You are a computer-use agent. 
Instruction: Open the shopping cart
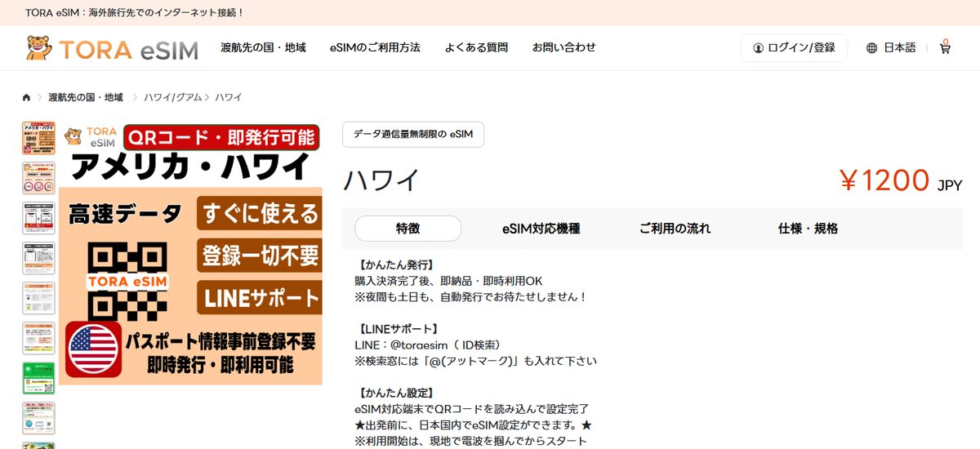point(945,48)
